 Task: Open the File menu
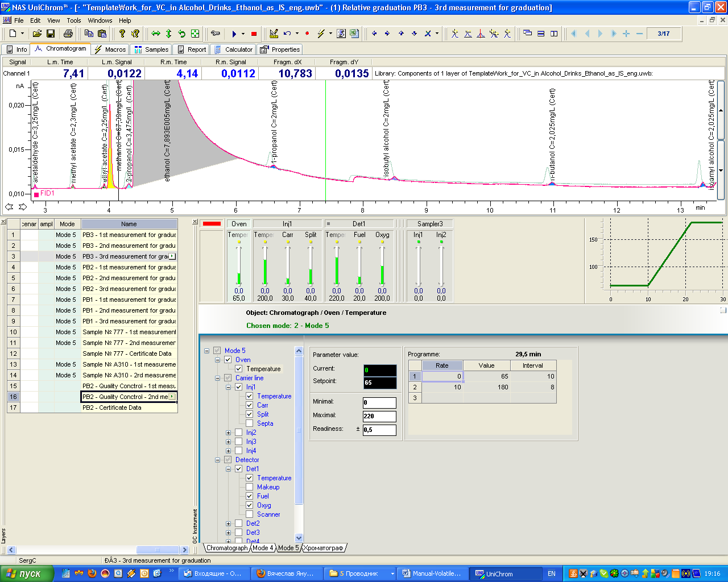19,20
